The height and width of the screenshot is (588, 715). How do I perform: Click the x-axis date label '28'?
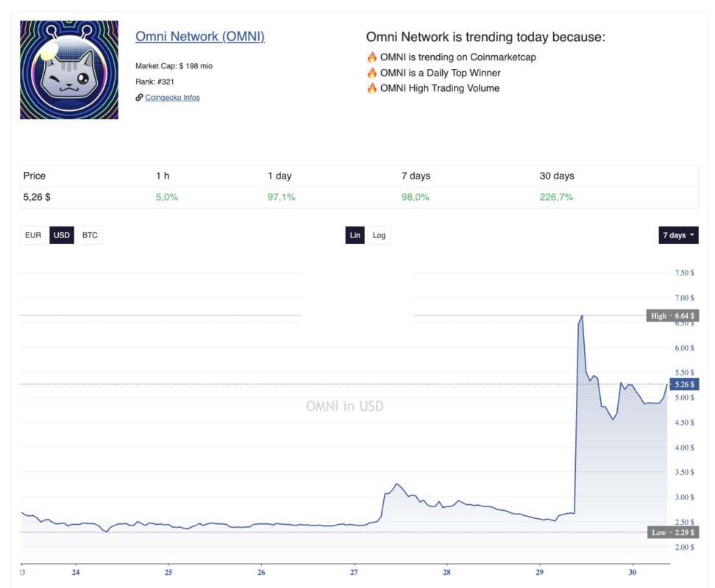(x=447, y=573)
